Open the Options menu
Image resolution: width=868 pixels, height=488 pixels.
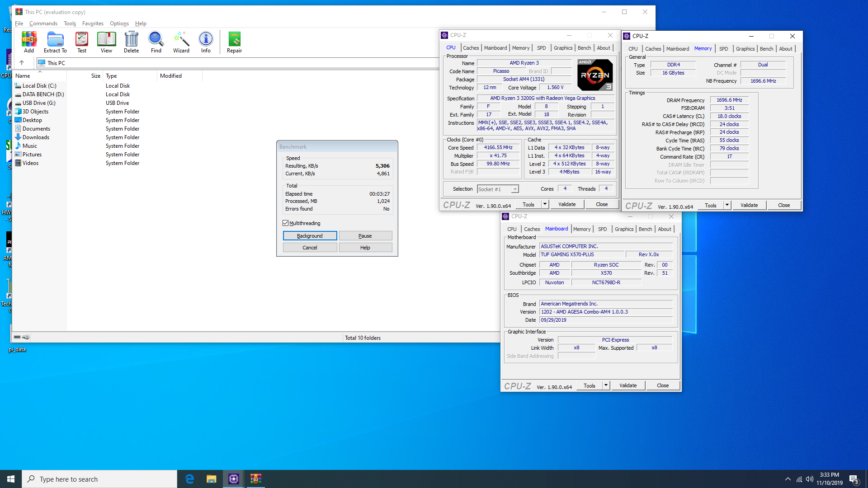coord(119,23)
